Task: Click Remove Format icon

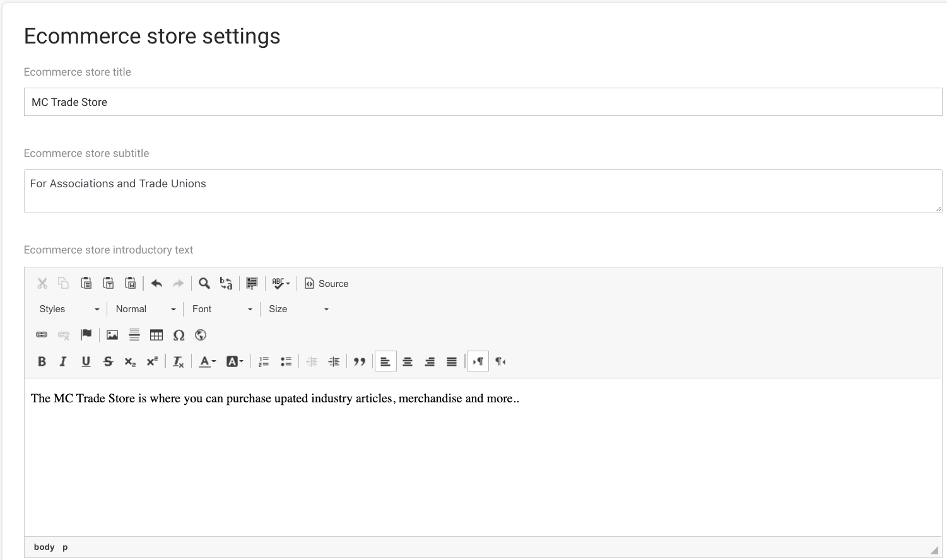Action: (x=179, y=361)
